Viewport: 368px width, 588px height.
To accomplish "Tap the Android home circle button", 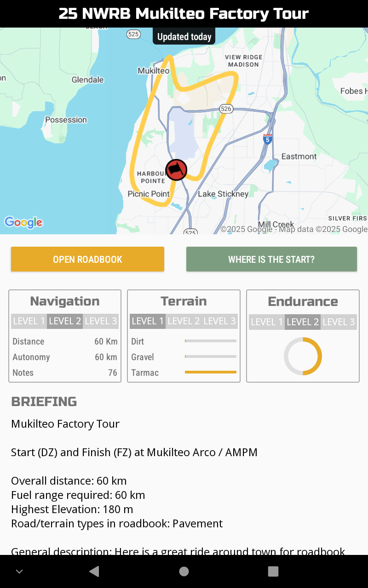I will [184, 571].
